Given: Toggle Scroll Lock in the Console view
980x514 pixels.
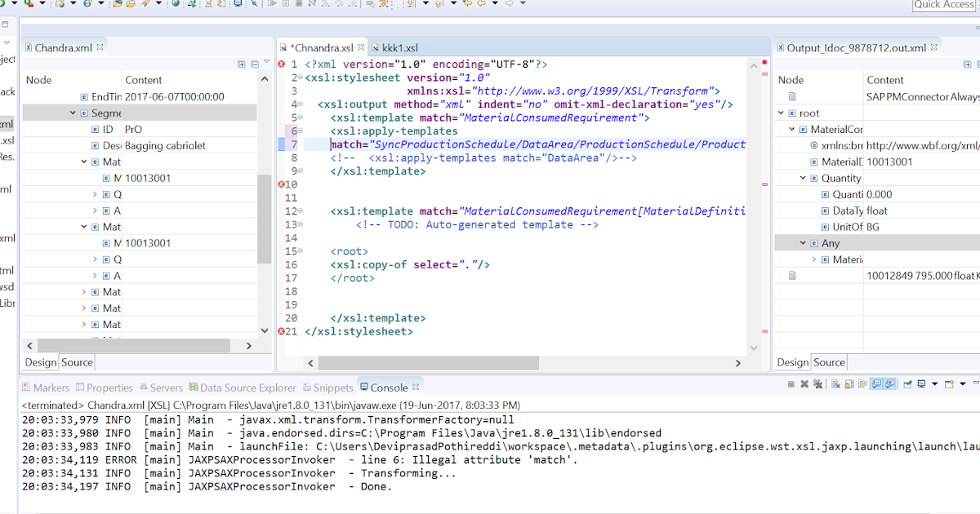Looking at the screenshot, I should [848, 385].
